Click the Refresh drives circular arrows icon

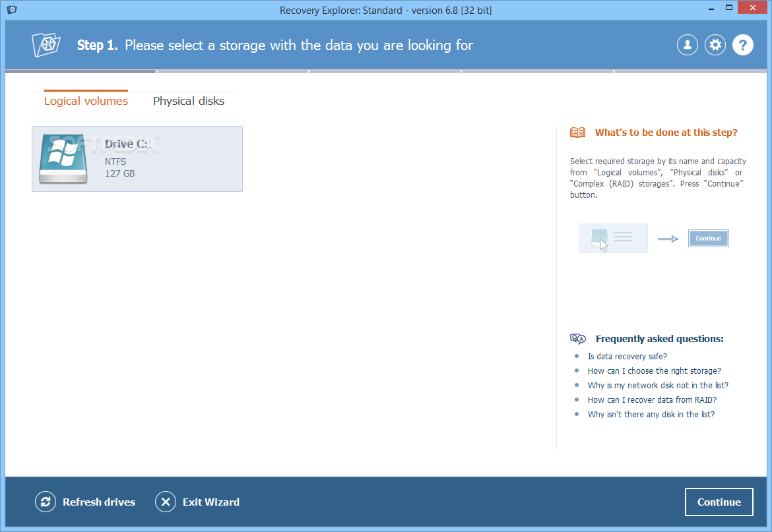click(x=46, y=502)
